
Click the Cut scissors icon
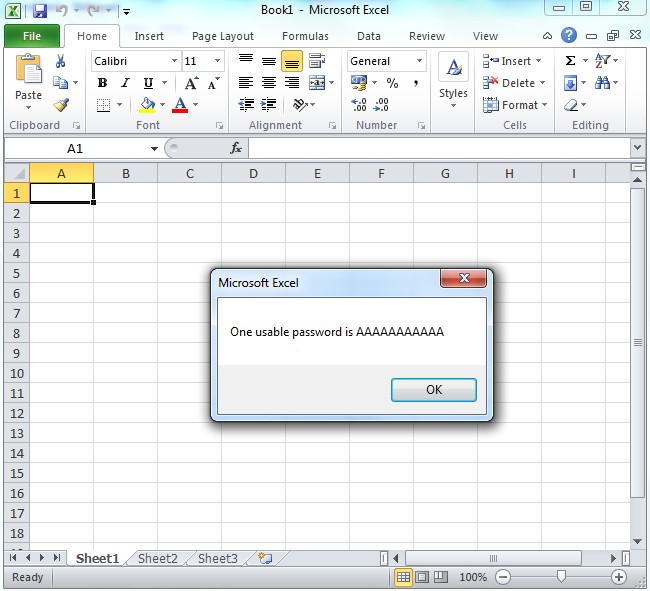click(61, 61)
